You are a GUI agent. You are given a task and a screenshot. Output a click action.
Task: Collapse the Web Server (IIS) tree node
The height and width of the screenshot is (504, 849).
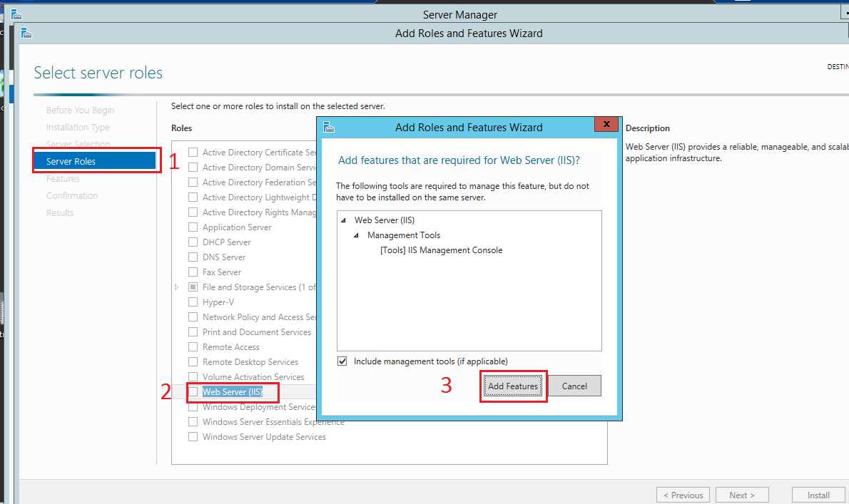click(344, 220)
